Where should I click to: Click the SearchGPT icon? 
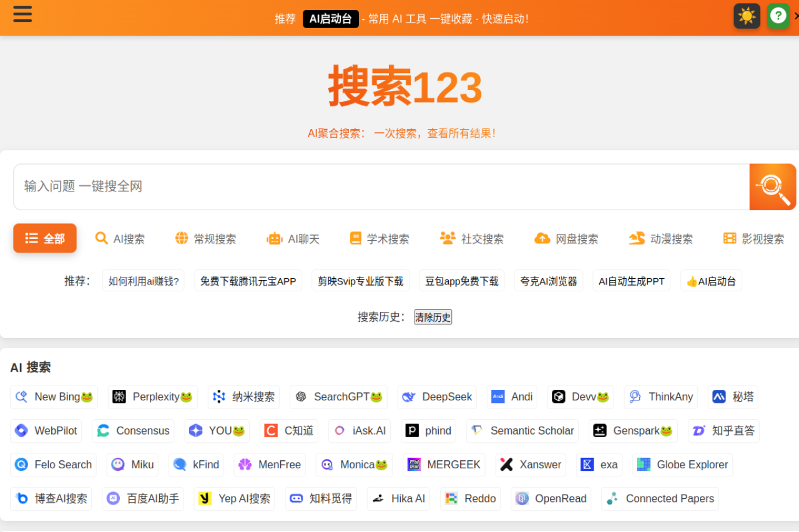coord(301,397)
